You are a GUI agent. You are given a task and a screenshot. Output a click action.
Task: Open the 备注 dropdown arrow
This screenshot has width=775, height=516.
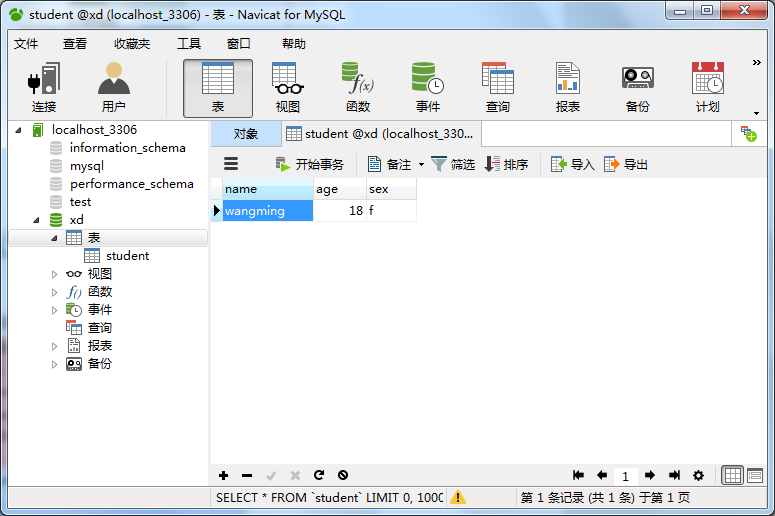421,164
